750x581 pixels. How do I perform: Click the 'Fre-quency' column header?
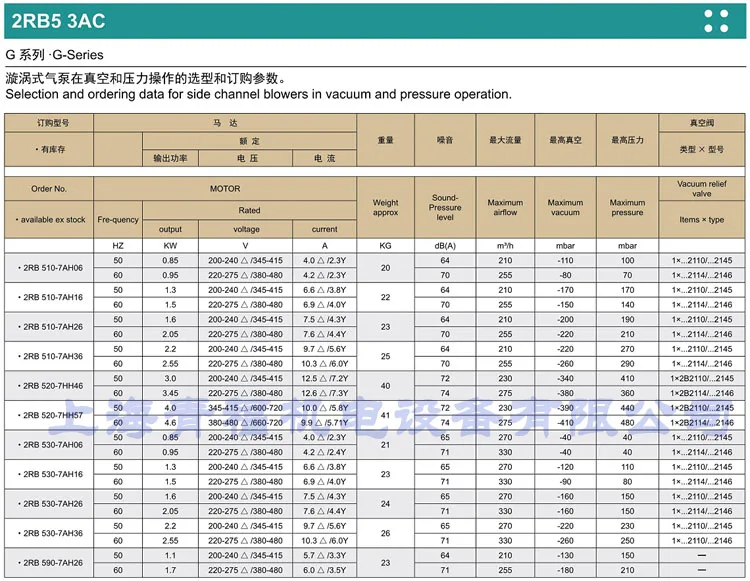118,219
